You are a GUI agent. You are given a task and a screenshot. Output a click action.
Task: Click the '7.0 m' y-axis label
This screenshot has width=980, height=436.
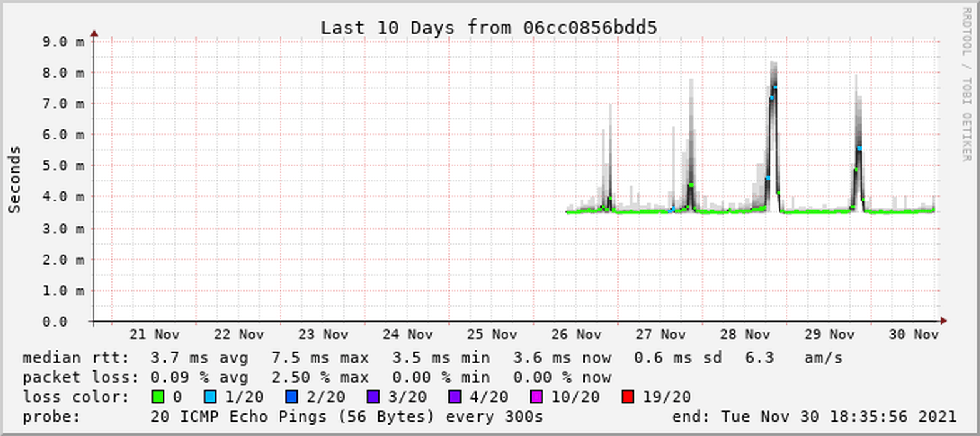coord(63,104)
